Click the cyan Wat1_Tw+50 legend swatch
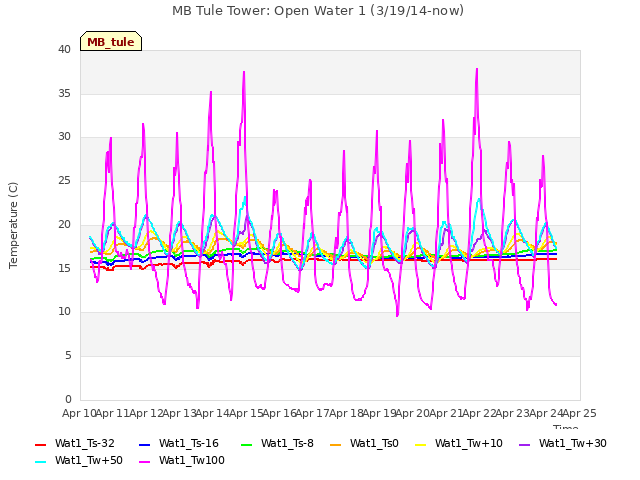 coord(40,462)
